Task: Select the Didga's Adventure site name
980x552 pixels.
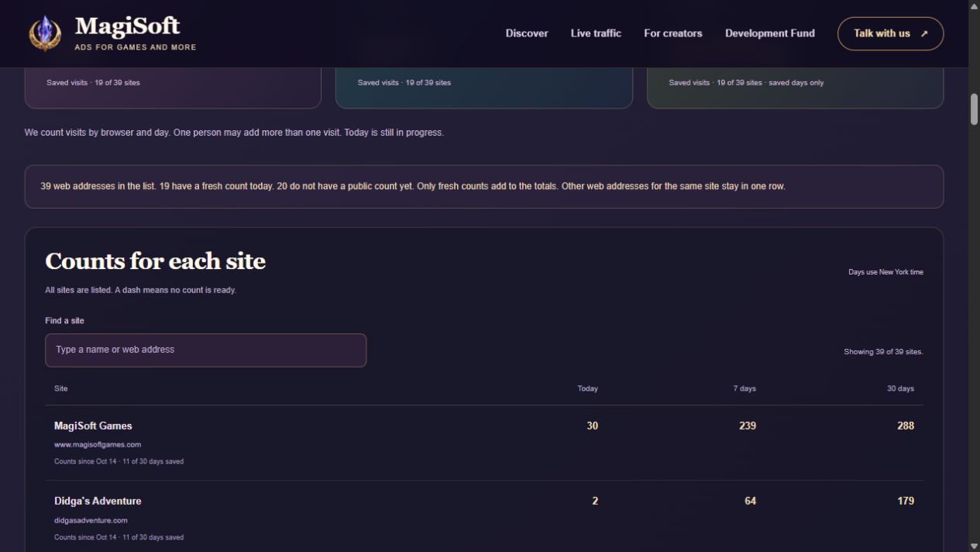Action: click(98, 501)
